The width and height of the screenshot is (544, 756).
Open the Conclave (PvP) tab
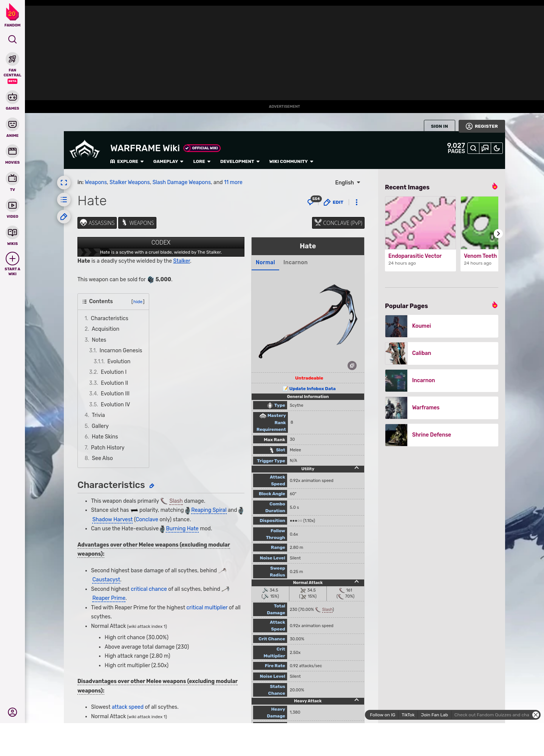tap(338, 223)
